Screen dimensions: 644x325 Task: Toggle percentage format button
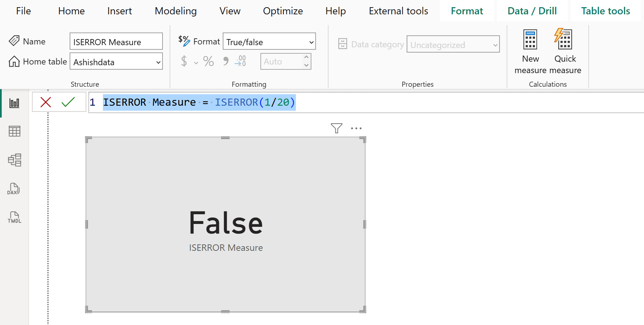pyautogui.click(x=208, y=61)
